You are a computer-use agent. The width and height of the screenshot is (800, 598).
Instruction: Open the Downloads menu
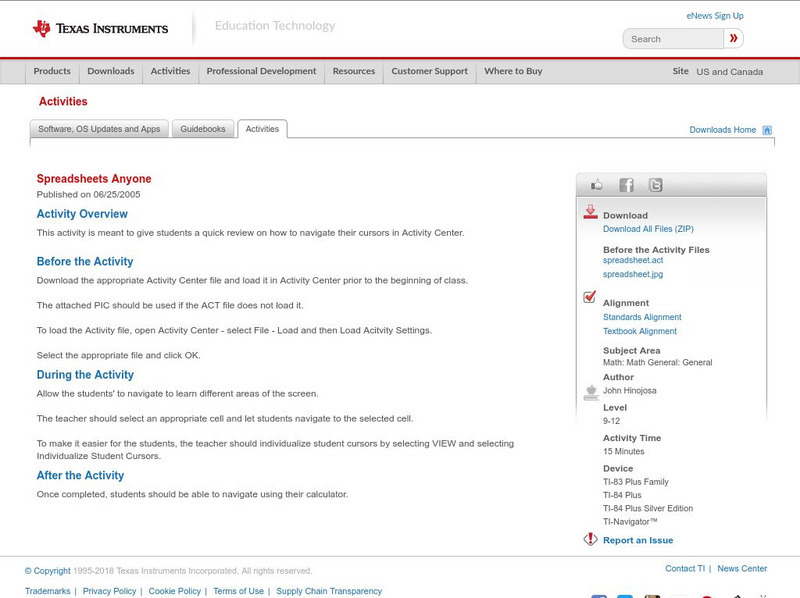(111, 71)
